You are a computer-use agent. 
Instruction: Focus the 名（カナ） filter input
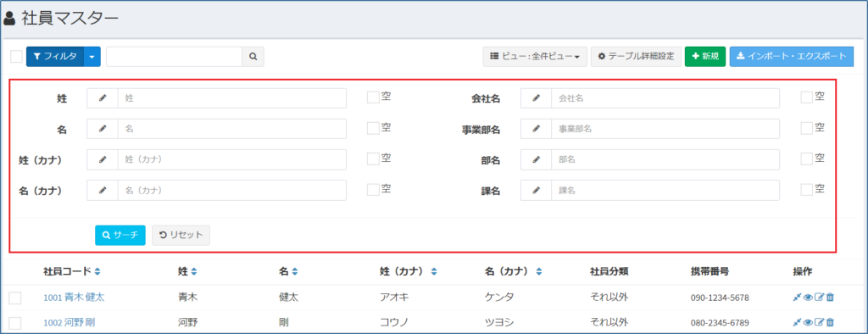point(232,191)
